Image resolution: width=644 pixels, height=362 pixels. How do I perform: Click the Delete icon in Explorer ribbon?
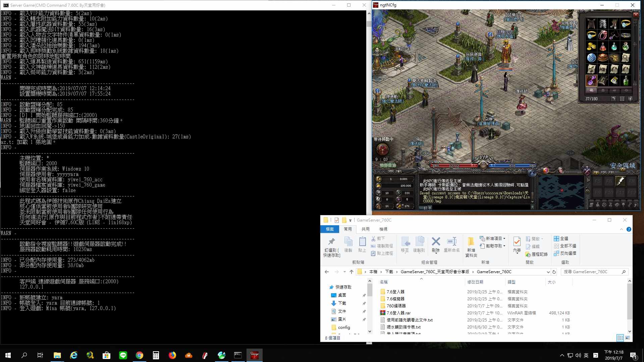[x=436, y=245]
